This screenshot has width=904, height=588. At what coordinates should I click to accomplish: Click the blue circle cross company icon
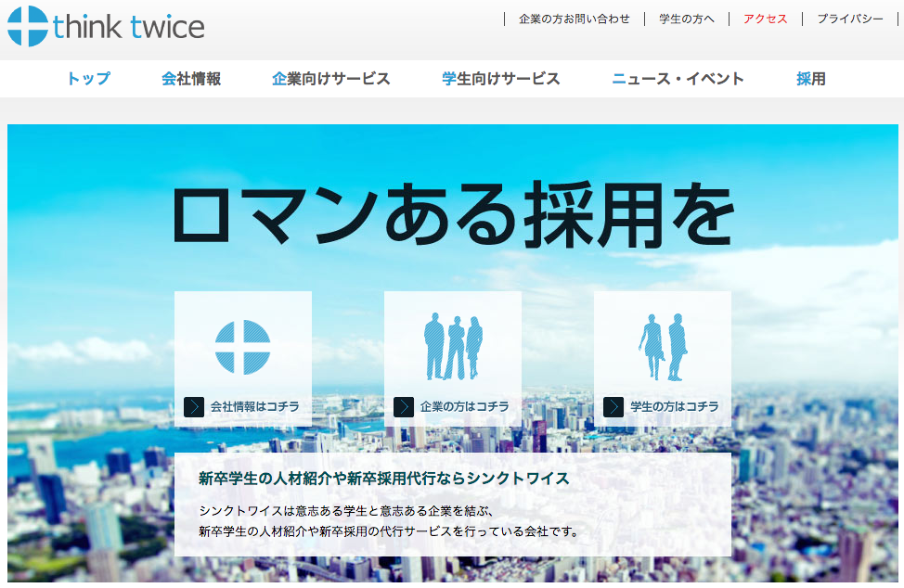242,347
